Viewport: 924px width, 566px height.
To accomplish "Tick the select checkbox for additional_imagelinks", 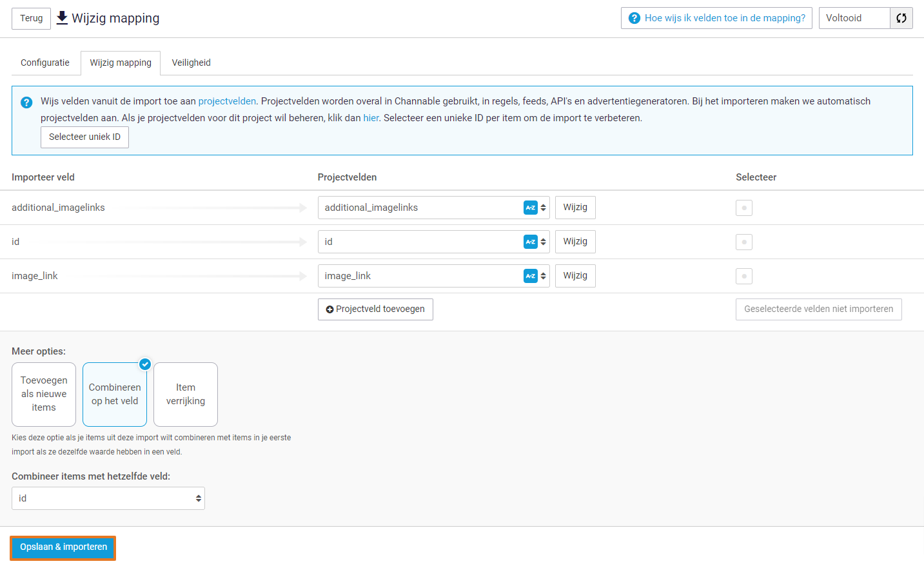I will pyautogui.click(x=744, y=208).
